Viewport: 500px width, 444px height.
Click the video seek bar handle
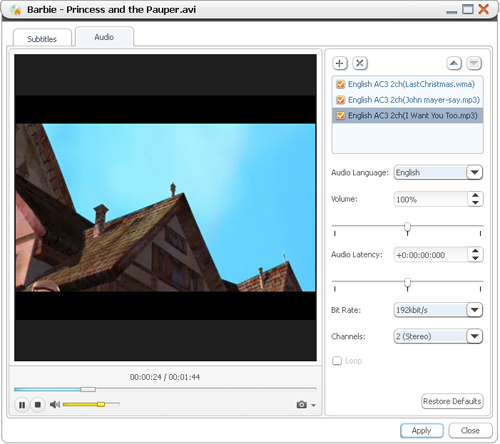point(88,389)
